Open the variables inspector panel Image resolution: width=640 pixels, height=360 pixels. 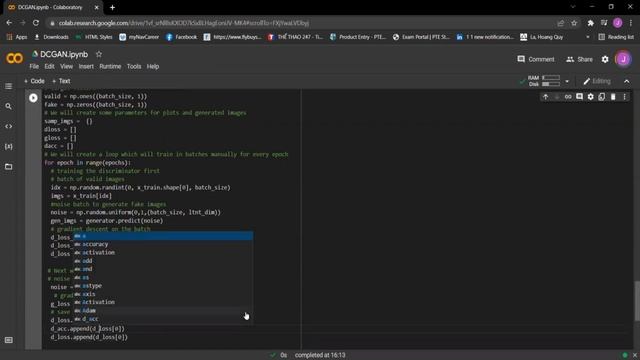pos(9,147)
